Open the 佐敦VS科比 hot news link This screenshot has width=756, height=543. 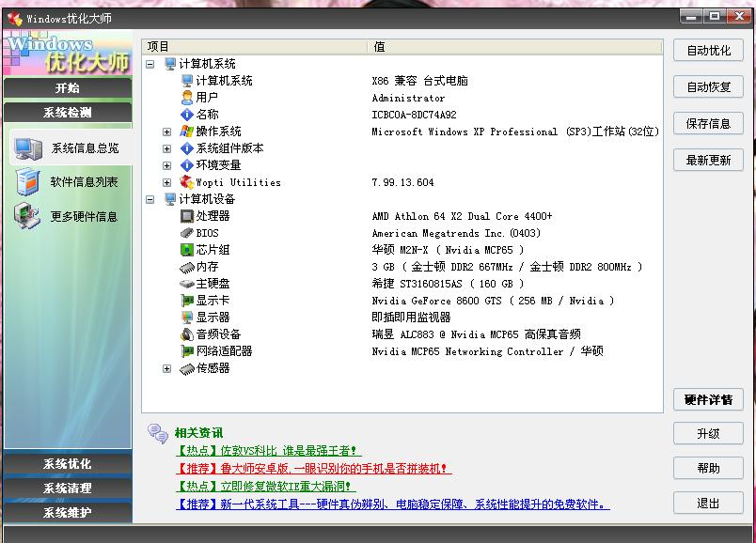tap(269, 451)
